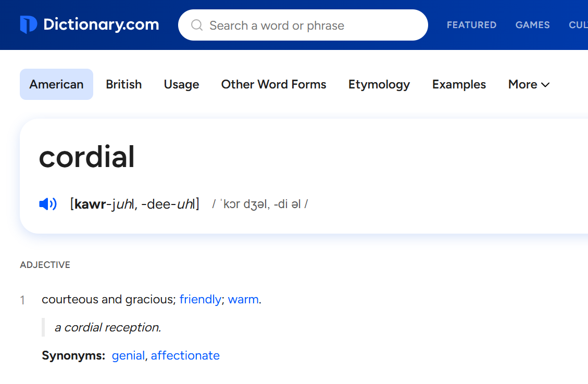Open the Examples tab
Viewport: 588px width, 384px height.
point(459,84)
